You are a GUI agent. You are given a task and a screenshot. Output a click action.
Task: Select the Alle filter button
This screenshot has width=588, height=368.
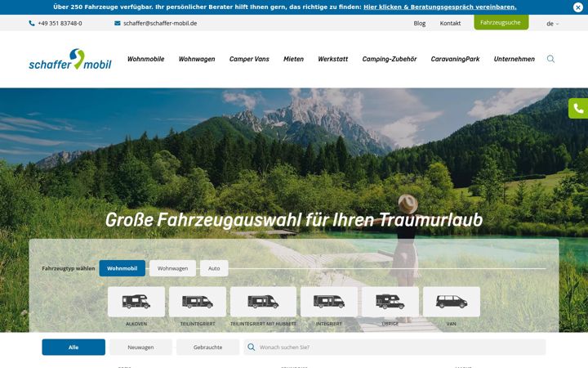(x=73, y=348)
